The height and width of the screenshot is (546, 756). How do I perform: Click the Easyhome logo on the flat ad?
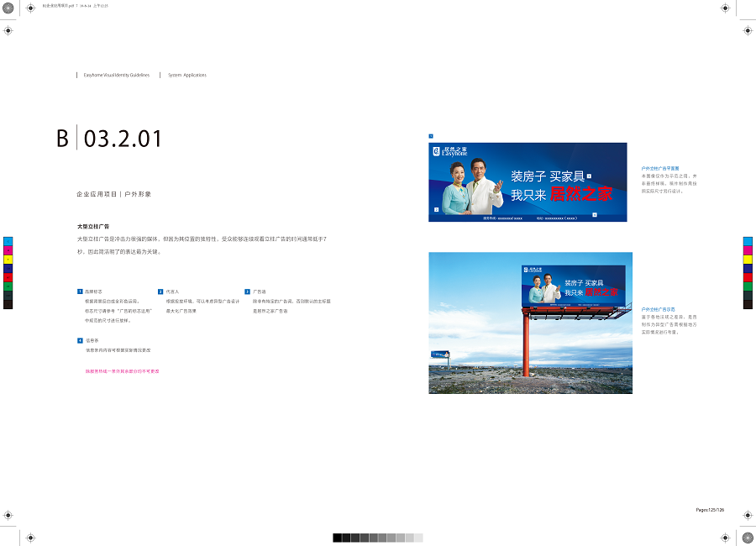click(450, 151)
